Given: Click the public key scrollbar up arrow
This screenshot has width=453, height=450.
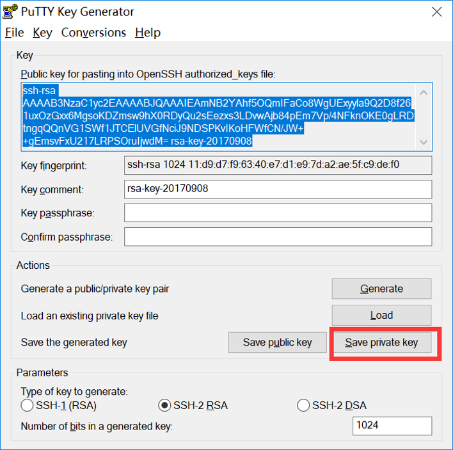Looking at the screenshot, I should point(423,93).
